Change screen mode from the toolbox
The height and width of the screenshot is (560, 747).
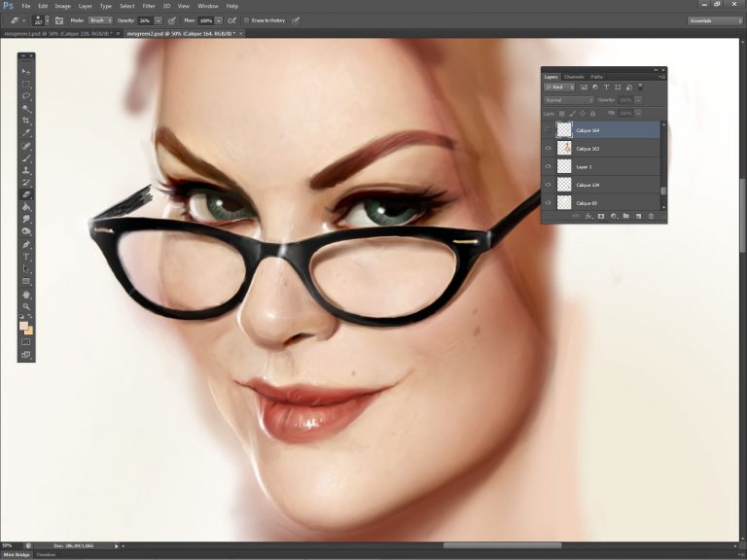26,355
